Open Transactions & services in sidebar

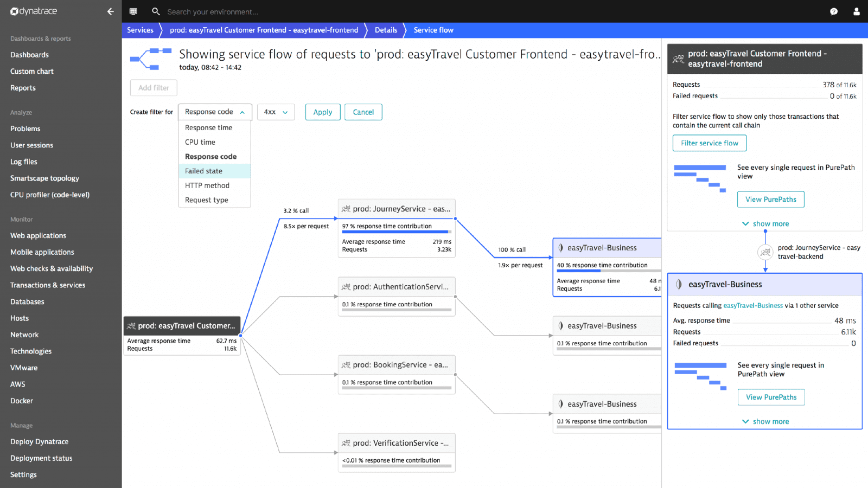pos(48,285)
